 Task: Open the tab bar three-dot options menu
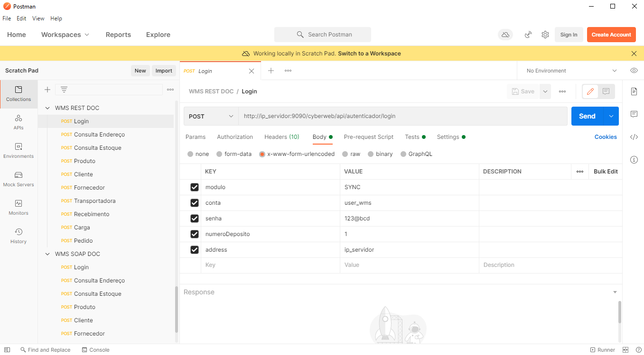click(x=288, y=71)
